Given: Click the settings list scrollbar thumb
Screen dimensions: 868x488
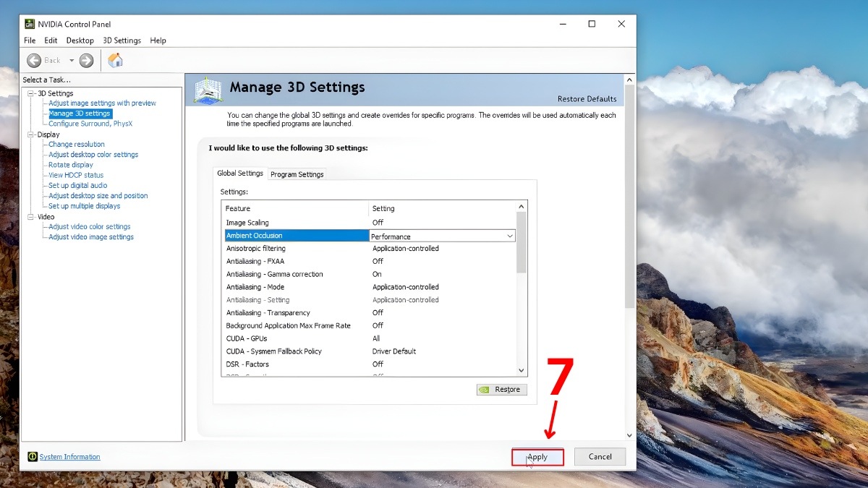Looking at the screenshot, I should click(x=522, y=242).
